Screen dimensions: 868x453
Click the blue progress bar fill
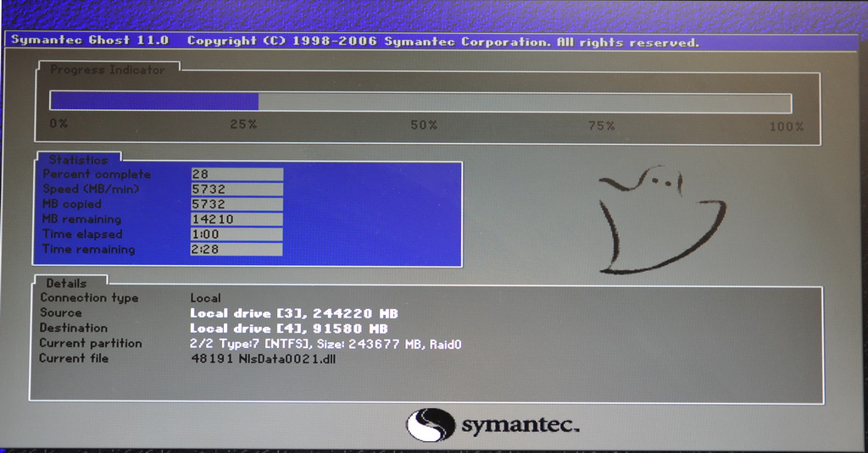click(154, 102)
